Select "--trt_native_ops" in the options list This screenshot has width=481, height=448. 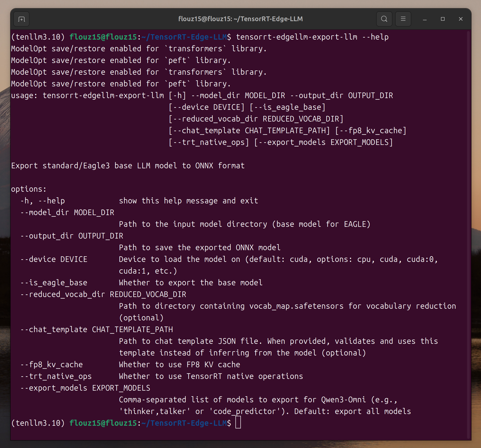click(x=56, y=376)
